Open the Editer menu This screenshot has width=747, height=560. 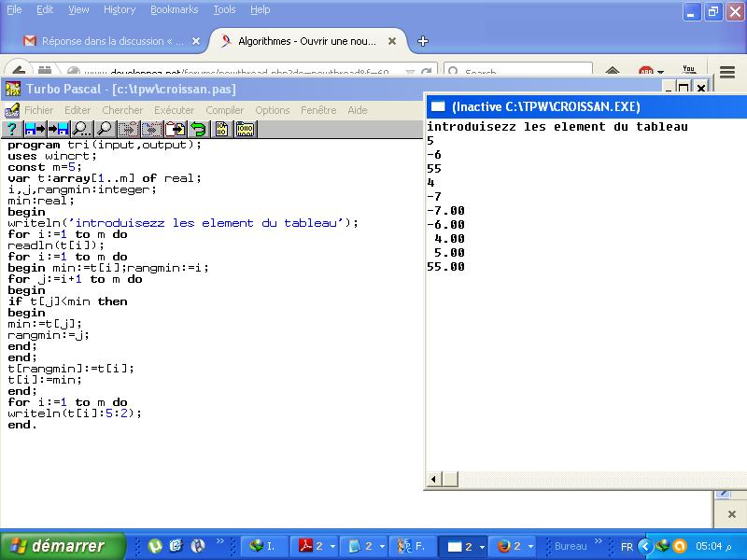point(78,110)
